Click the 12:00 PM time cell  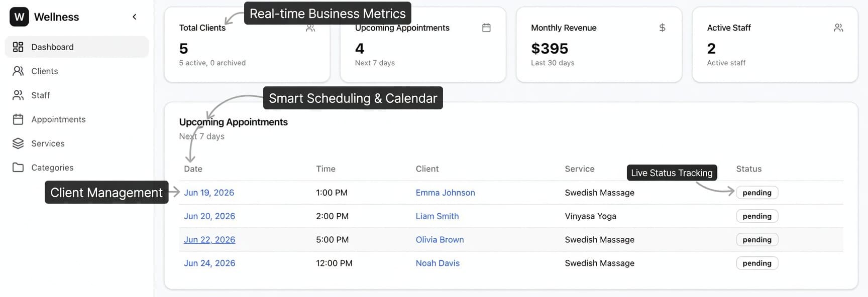point(334,263)
